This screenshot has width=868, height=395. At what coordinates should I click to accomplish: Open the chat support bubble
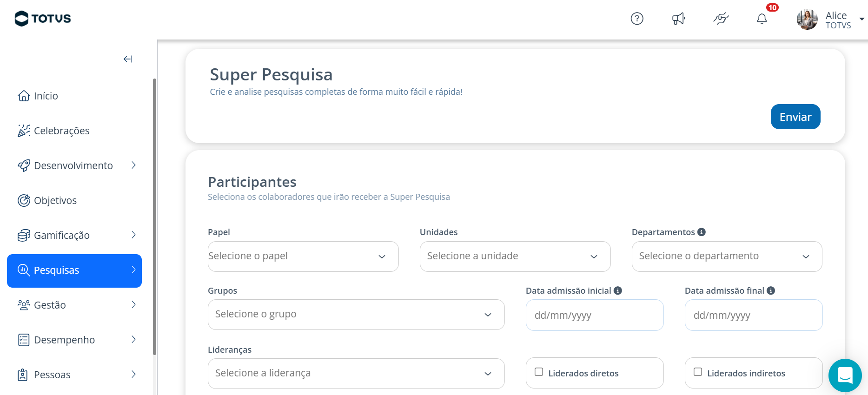[x=845, y=375]
